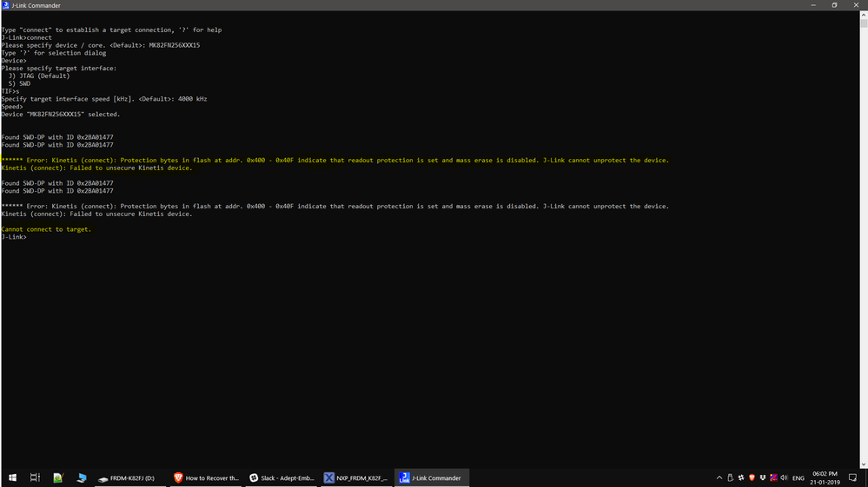Click J-Link Commander taskbar button
Image resolution: width=868 pixels, height=487 pixels.
[x=432, y=477]
